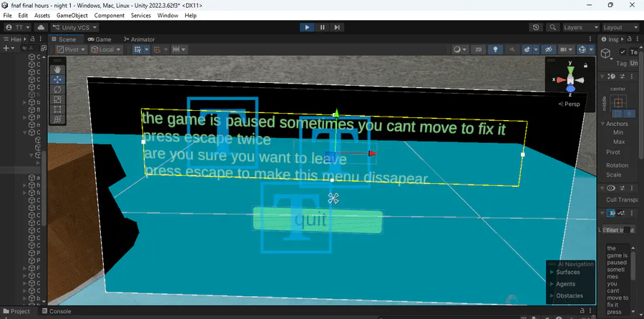
Task: Click Persp projection label under gizmo
Action: (570, 104)
